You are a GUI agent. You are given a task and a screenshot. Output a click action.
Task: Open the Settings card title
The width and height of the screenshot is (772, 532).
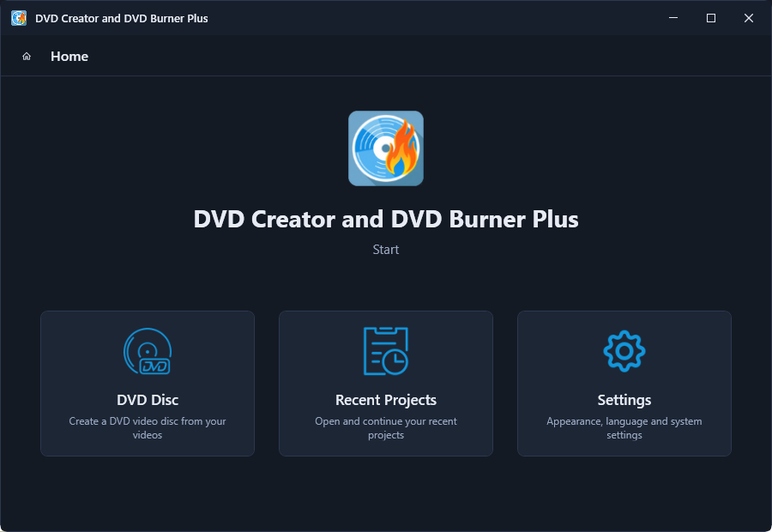[624, 400]
